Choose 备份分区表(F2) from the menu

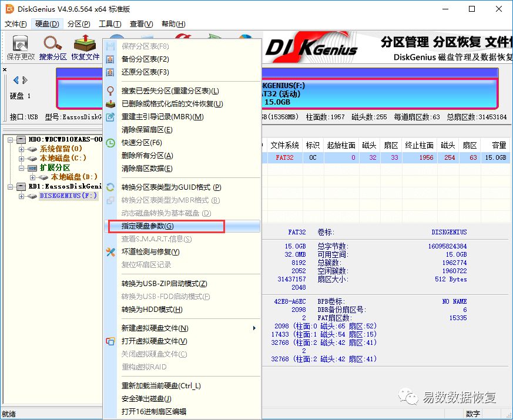pos(182,59)
